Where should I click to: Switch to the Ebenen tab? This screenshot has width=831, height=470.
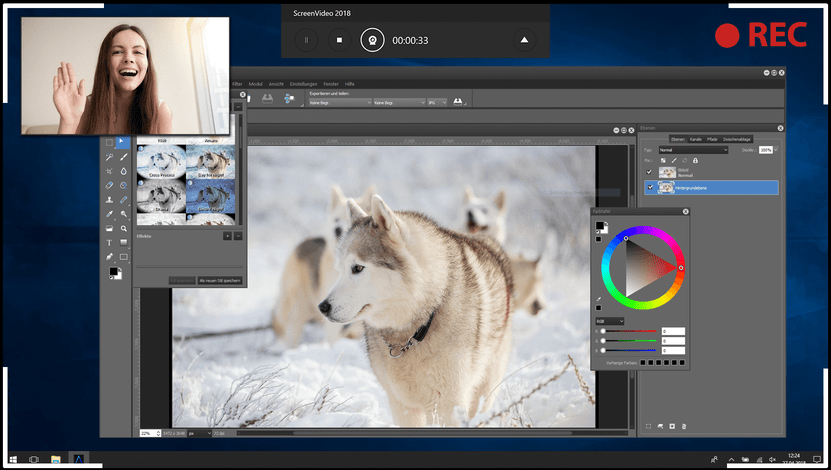(x=678, y=139)
